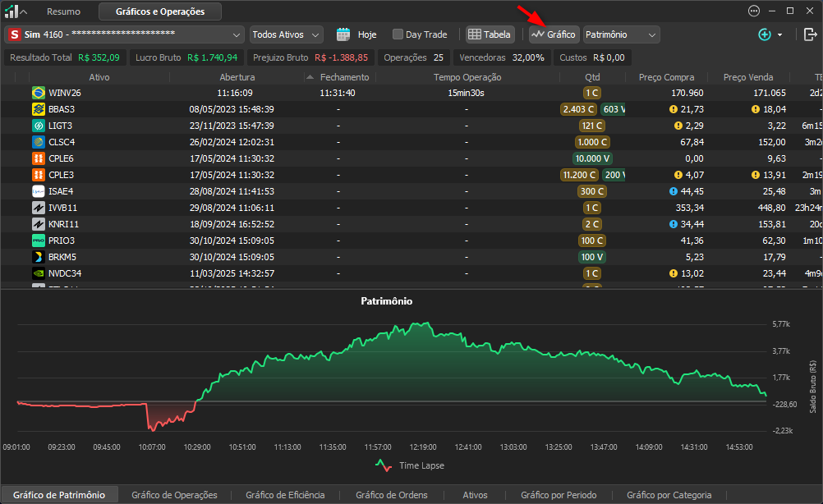Click the Hoje date button
The height and width of the screenshot is (504, 823).
[x=367, y=34]
